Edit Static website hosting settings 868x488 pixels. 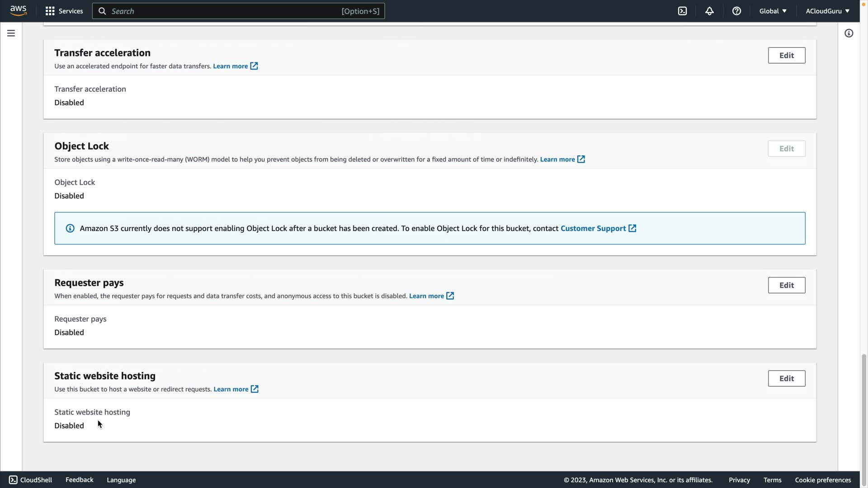786,379
